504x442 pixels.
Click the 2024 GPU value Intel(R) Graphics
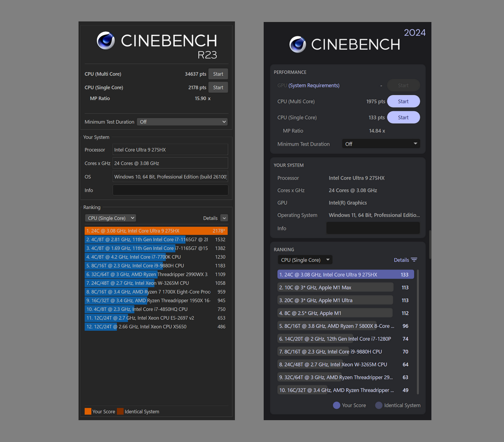point(348,203)
